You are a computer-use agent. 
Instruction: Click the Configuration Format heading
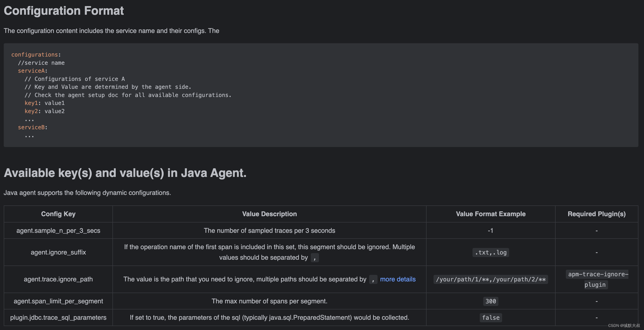(x=64, y=11)
